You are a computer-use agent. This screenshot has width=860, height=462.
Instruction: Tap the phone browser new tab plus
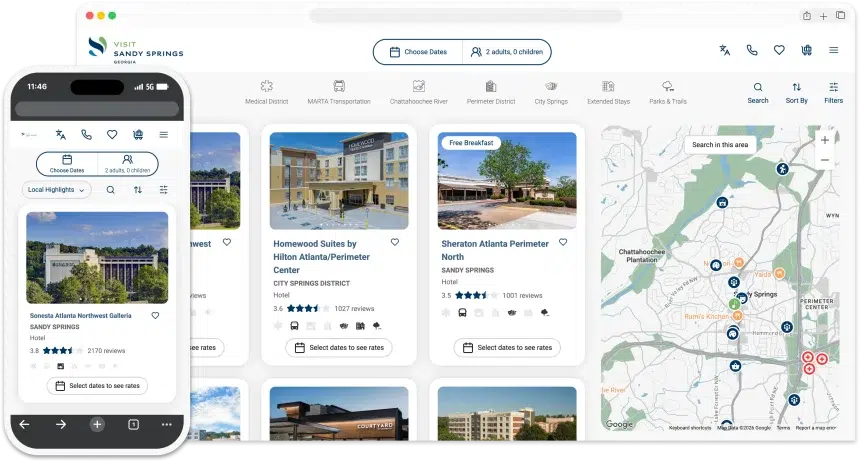click(97, 424)
